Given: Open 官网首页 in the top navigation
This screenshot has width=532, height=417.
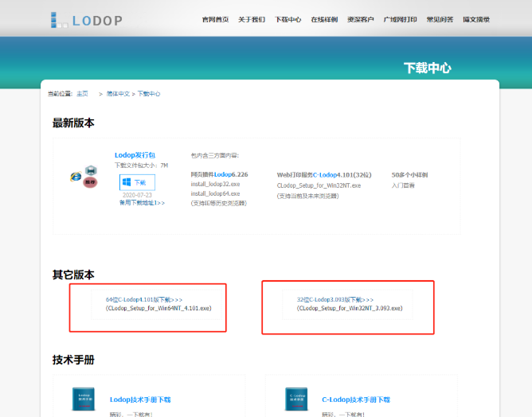Looking at the screenshot, I should pos(215,19).
